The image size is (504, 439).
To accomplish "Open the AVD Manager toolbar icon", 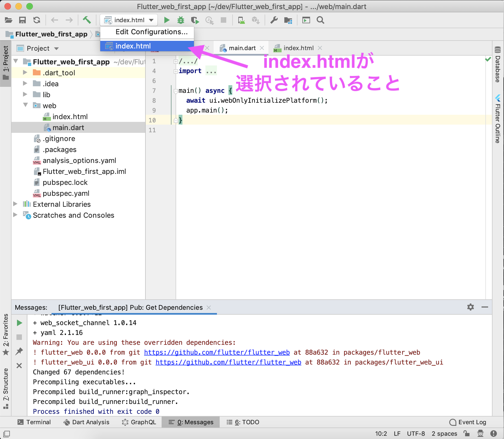I will coord(241,20).
